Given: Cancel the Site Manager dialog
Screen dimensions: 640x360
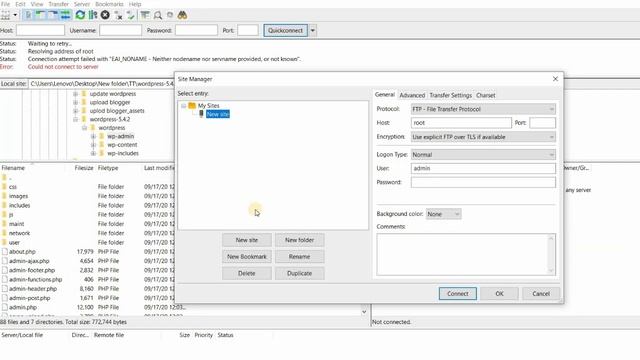Looking at the screenshot, I should [x=541, y=293].
